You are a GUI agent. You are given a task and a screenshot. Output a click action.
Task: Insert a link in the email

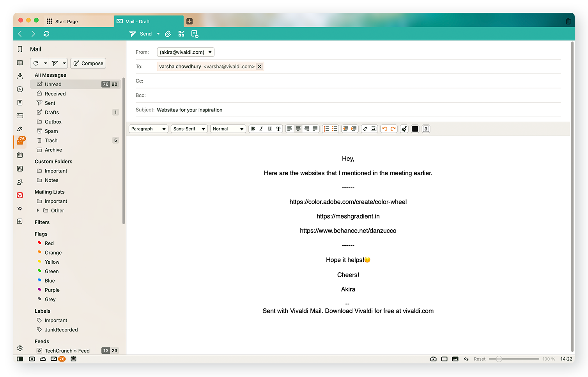click(x=365, y=129)
